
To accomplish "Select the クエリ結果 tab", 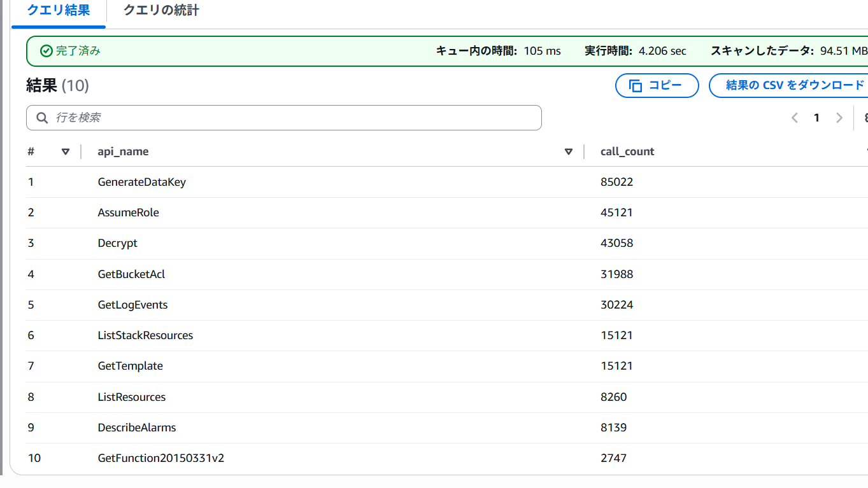I will [x=59, y=11].
